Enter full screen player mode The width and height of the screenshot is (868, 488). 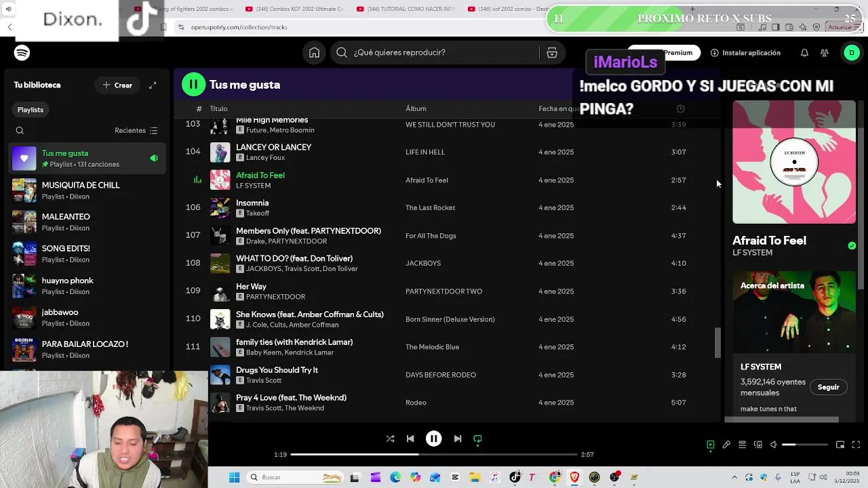point(856,445)
